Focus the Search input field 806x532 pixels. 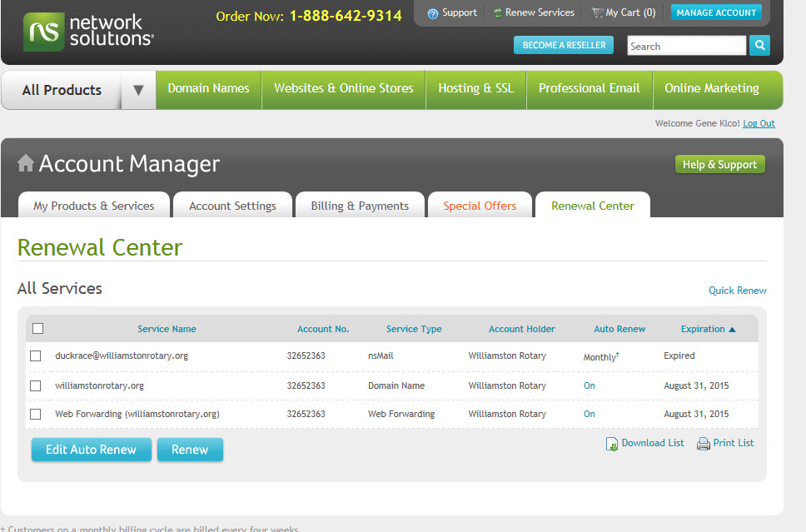pyautogui.click(x=687, y=46)
